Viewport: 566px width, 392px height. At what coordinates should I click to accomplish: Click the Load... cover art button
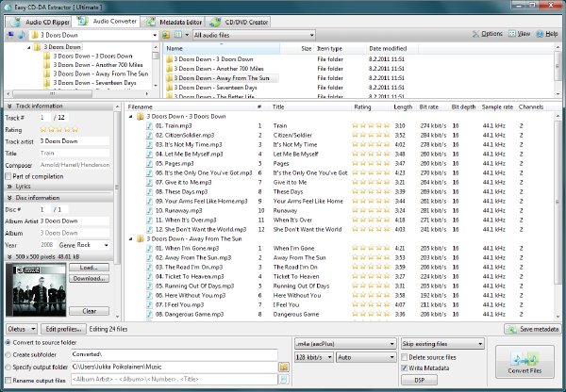click(90, 268)
